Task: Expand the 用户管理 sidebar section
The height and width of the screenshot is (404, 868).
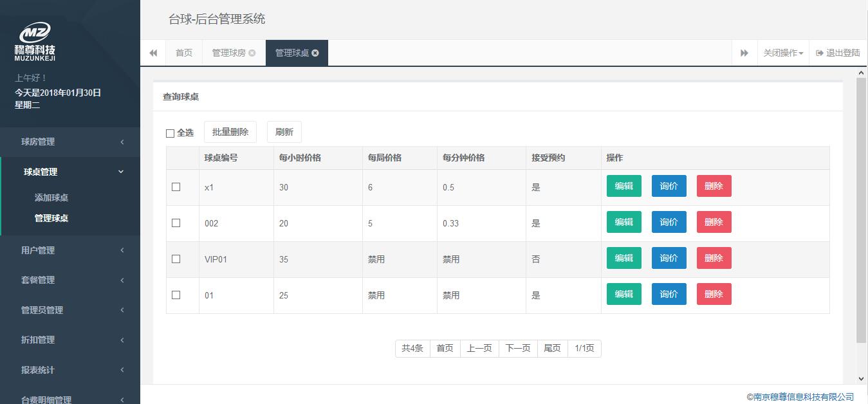Action: pyautogui.click(x=69, y=250)
